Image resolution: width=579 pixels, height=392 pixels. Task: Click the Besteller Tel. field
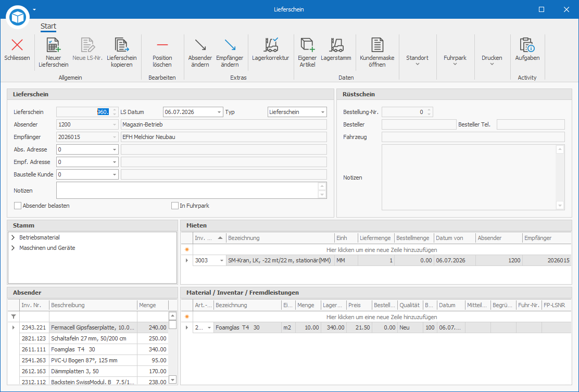tap(531, 124)
